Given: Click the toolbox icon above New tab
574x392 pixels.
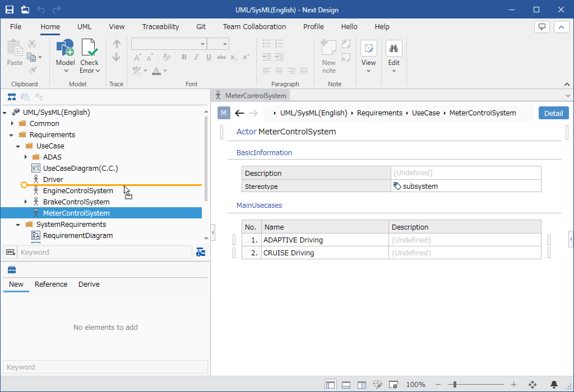Looking at the screenshot, I should [x=12, y=270].
